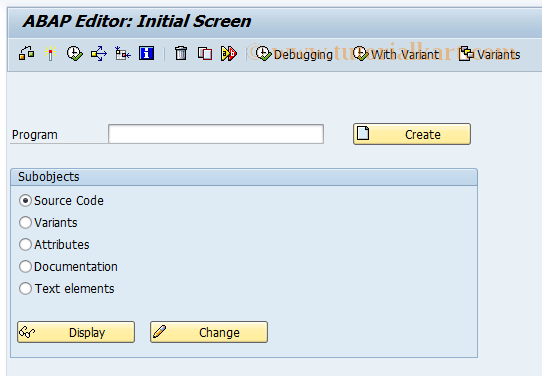Click the Where-Used List toolbar icon

(x=99, y=54)
